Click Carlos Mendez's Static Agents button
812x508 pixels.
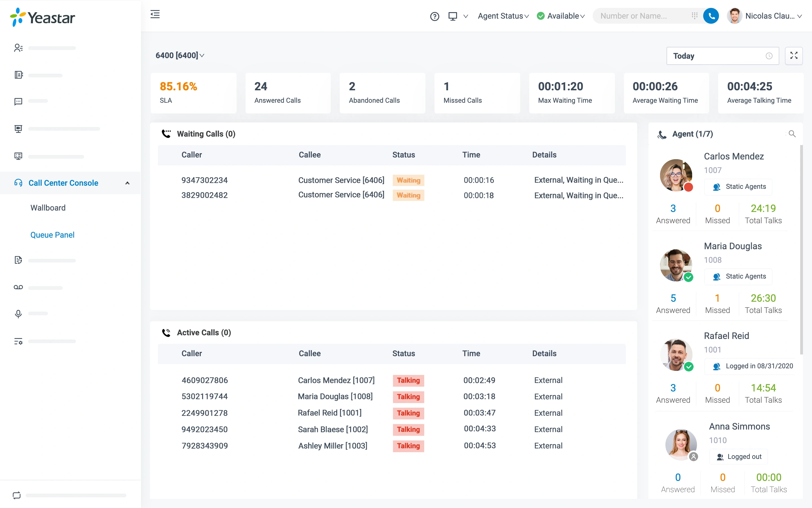[738, 187]
